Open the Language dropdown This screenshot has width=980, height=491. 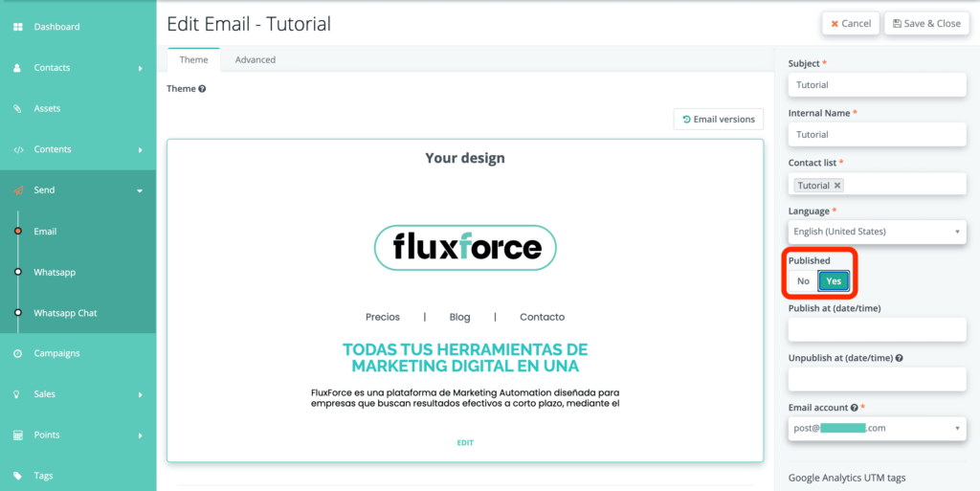(877, 232)
